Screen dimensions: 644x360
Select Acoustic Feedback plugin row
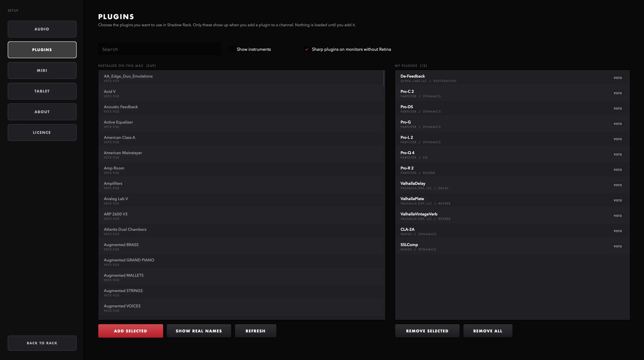(241, 109)
